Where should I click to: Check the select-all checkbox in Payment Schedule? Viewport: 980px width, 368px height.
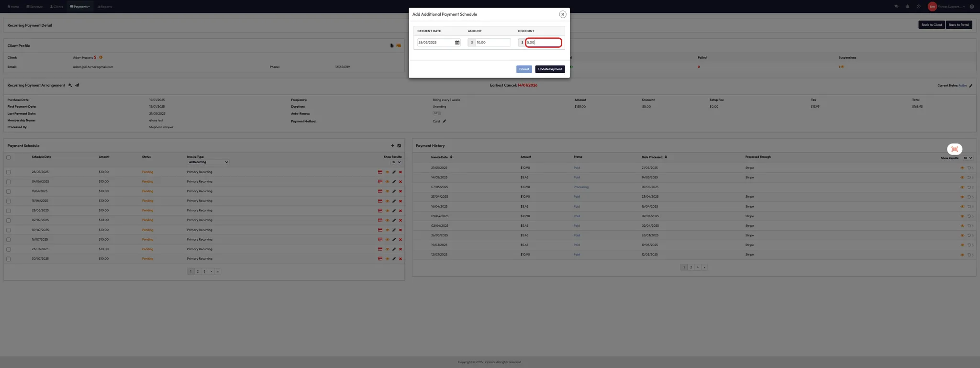tap(9, 157)
